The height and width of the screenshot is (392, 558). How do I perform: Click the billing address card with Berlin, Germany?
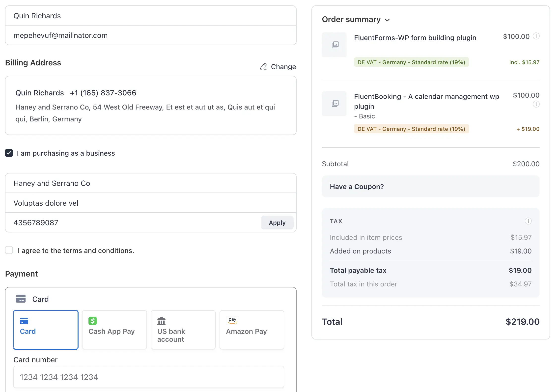tap(151, 106)
